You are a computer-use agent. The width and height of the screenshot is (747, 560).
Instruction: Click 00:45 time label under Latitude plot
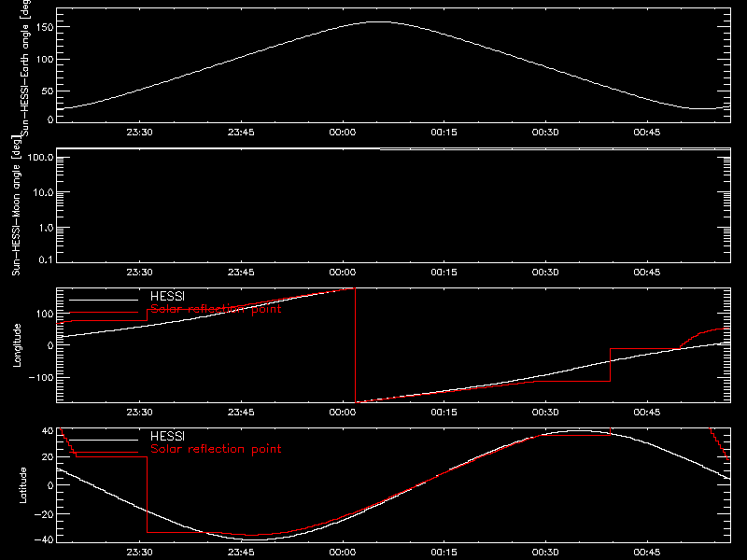pos(646,552)
